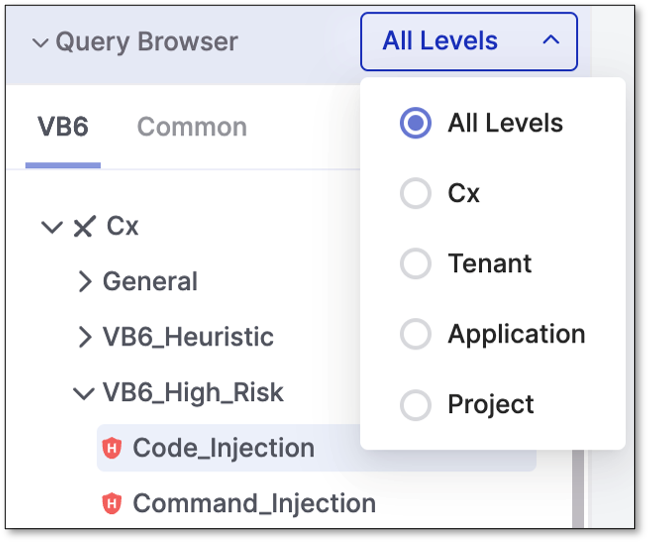The width and height of the screenshot is (648, 542).
Task: Click the Code_Injection high severity shield icon
Action: [112, 448]
